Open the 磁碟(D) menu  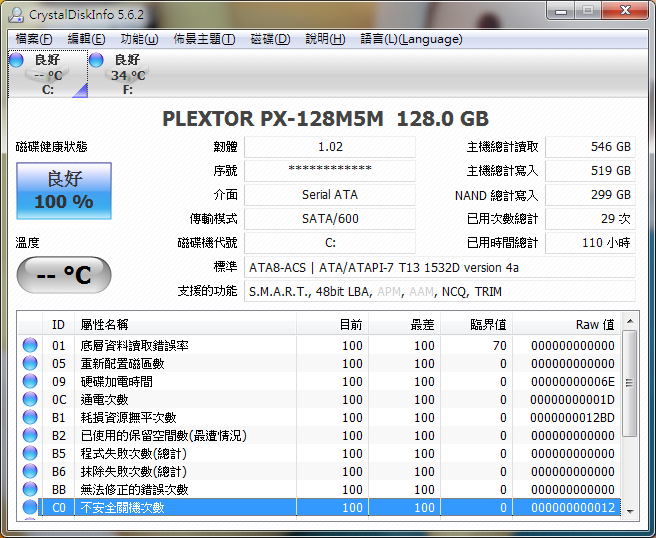(270, 39)
